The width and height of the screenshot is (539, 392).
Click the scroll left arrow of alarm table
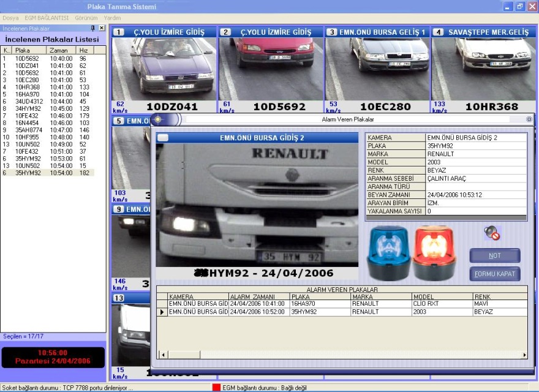pos(163,355)
